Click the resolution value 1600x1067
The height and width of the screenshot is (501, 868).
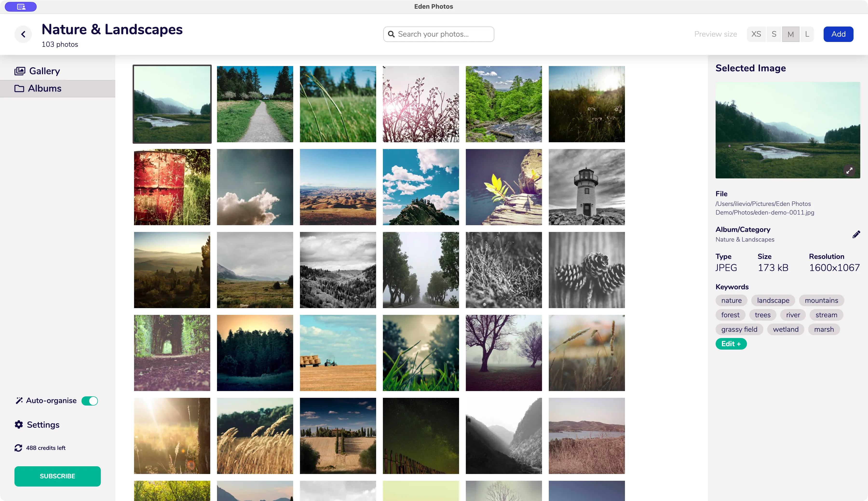tap(834, 268)
